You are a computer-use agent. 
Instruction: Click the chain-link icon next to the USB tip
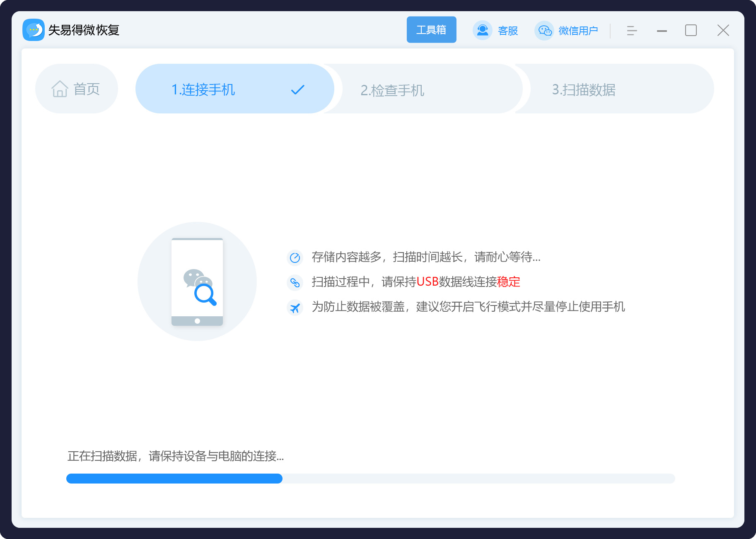295,282
